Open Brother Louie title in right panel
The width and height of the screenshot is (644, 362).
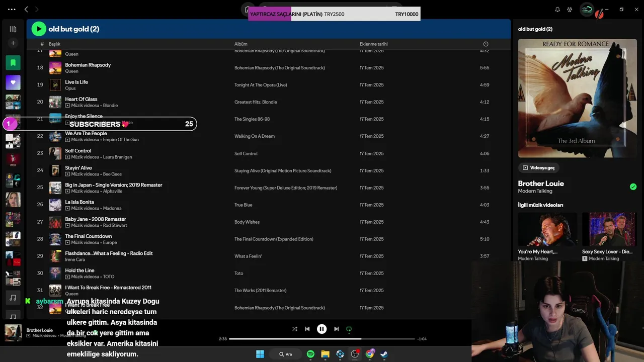pos(541,184)
